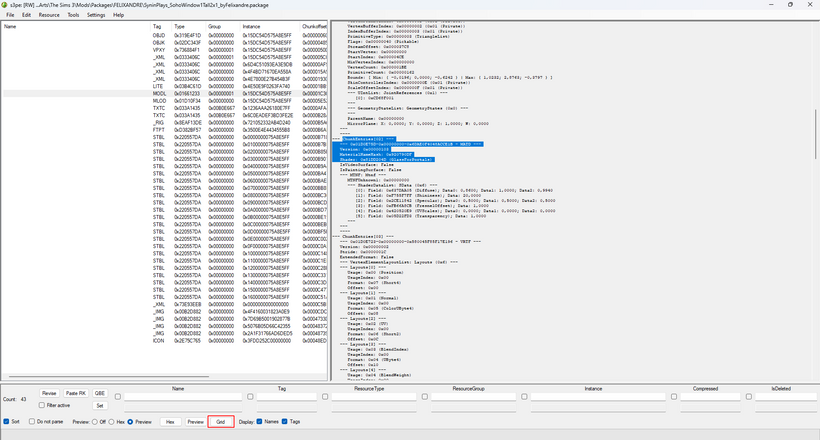Select the Hex preview radio button
The width and height of the screenshot is (820, 440).
[x=111, y=422]
